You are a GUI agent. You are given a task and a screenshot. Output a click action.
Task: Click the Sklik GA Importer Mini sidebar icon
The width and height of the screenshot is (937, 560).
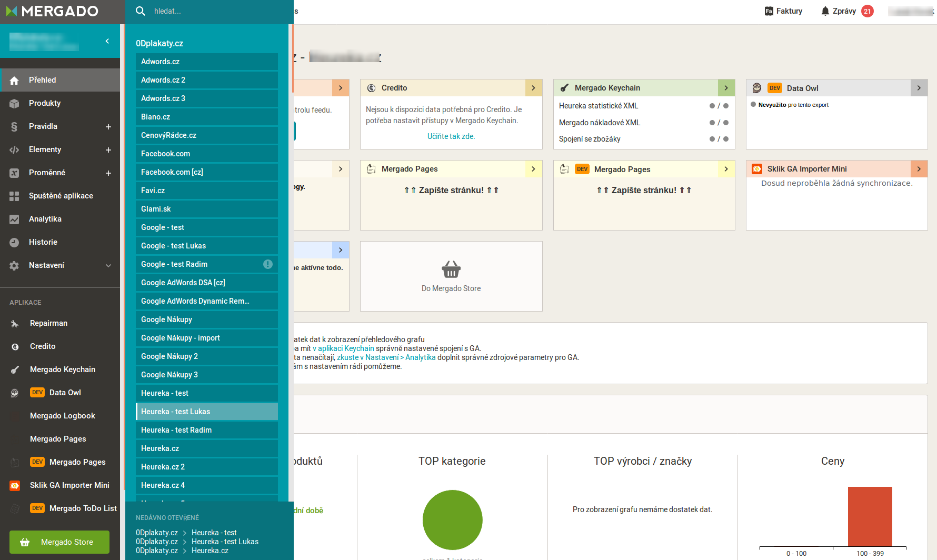[15, 486]
